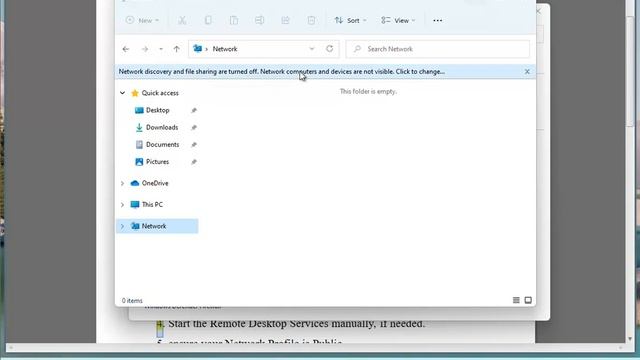Select Network in sidebar

[154, 226]
